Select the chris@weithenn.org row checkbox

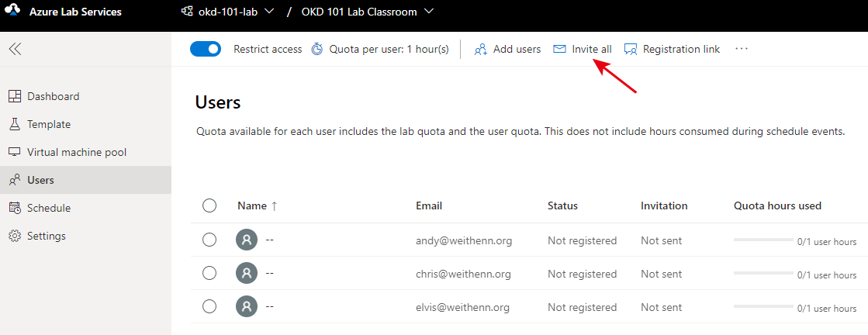209,273
